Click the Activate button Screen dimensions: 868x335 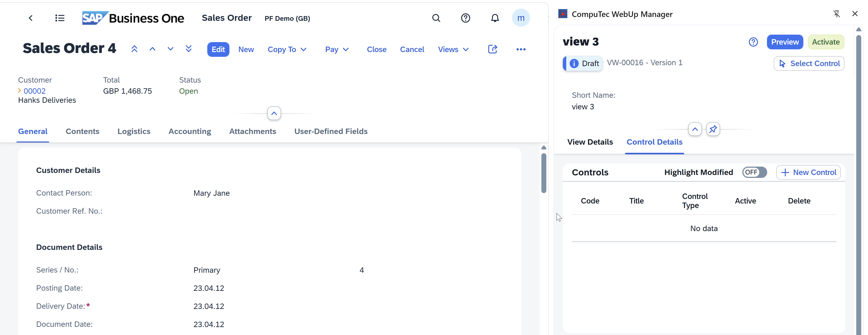click(826, 42)
